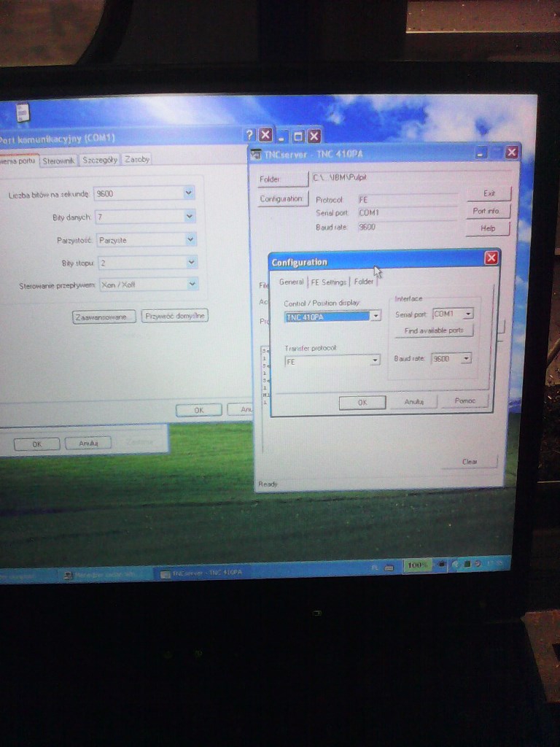Image resolution: width=560 pixels, height=747 pixels.
Task: Open the Folder tab in Configuration dialog
Action: pos(363,281)
